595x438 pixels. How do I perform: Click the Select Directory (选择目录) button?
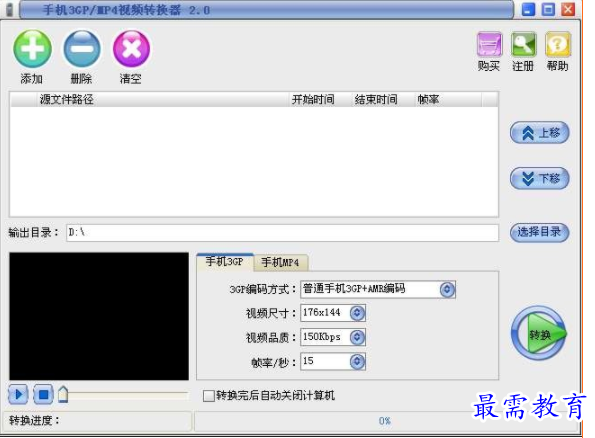[x=540, y=232]
